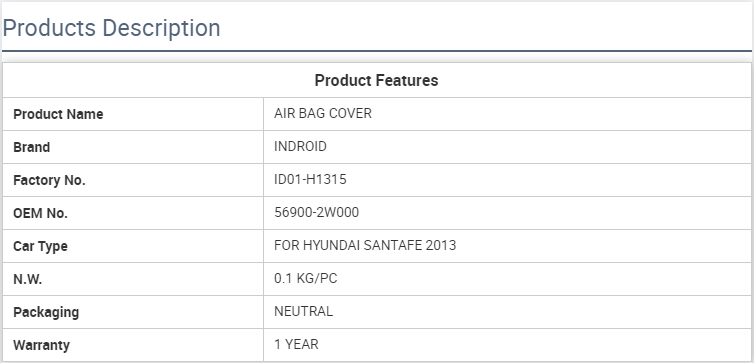Click the N.W. label cell
Image resolution: width=754 pixels, height=363 pixels.
pyautogui.click(x=133, y=279)
